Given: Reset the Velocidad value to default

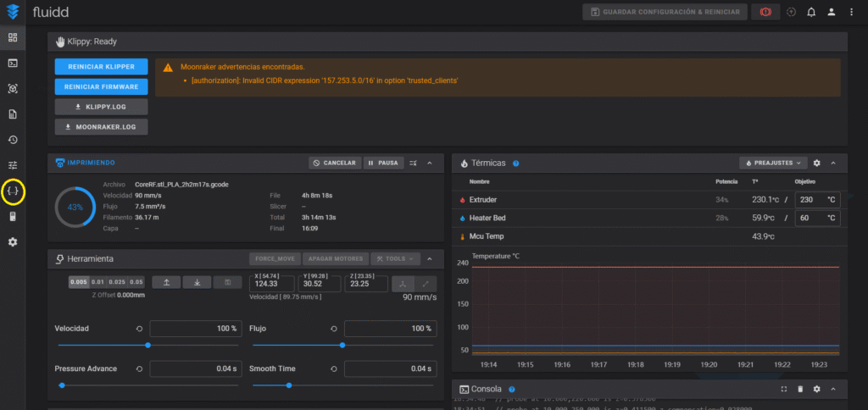Looking at the screenshot, I should tap(138, 328).
